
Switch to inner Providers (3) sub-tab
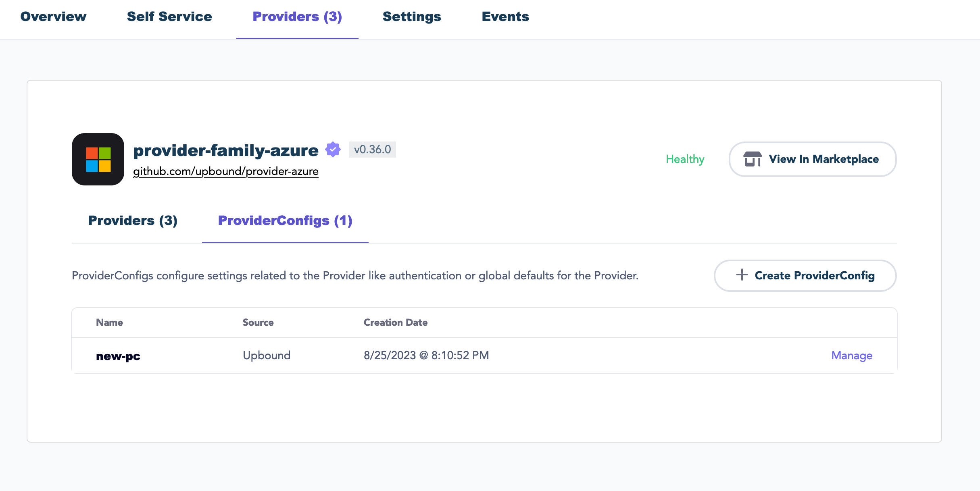click(133, 221)
